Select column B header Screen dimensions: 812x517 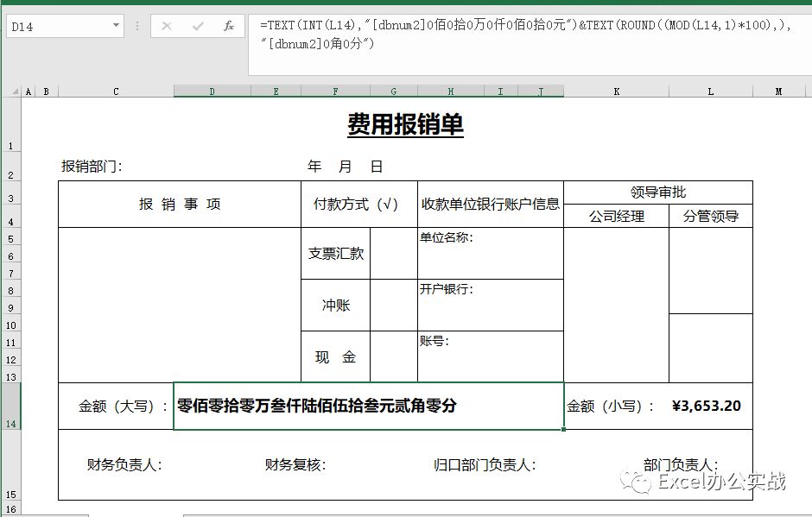pyautogui.click(x=47, y=91)
